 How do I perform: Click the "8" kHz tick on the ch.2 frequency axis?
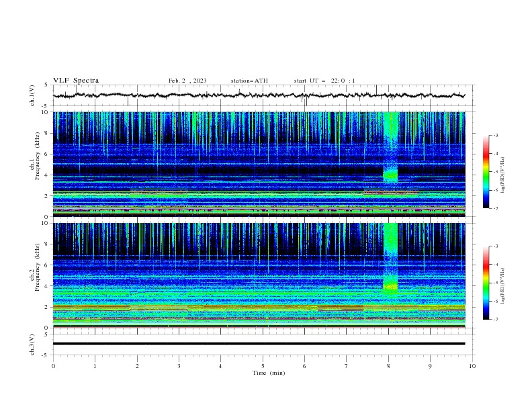coord(46,244)
